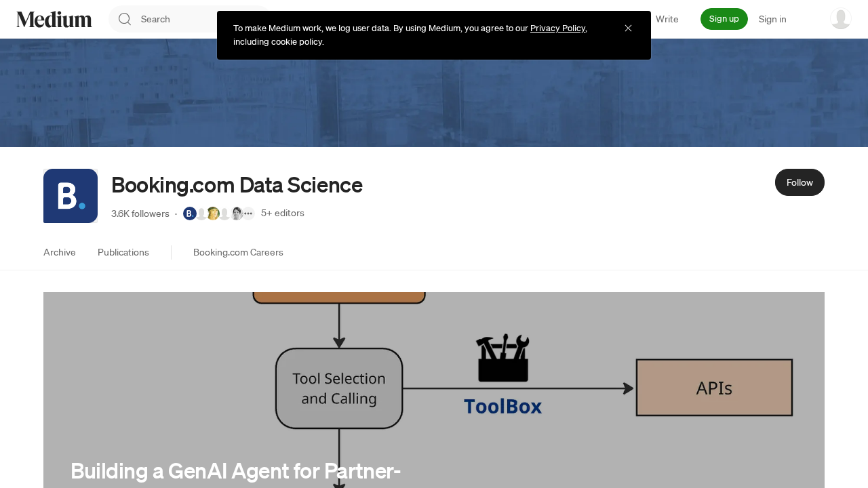This screenshot has width=868, height=488.
Task: Click the Sign up button
Action: 724,18
